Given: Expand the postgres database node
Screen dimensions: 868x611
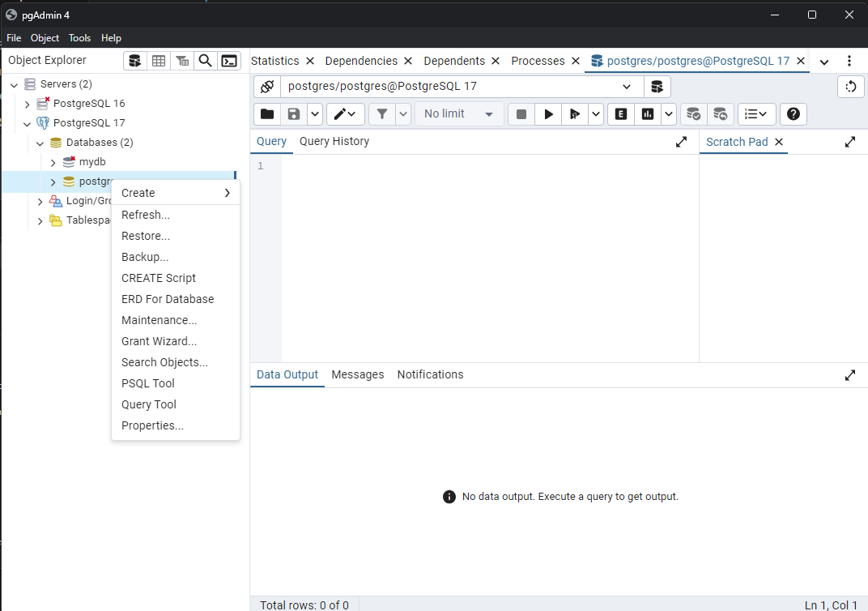Looking at the screenshot, I should 53,182.
